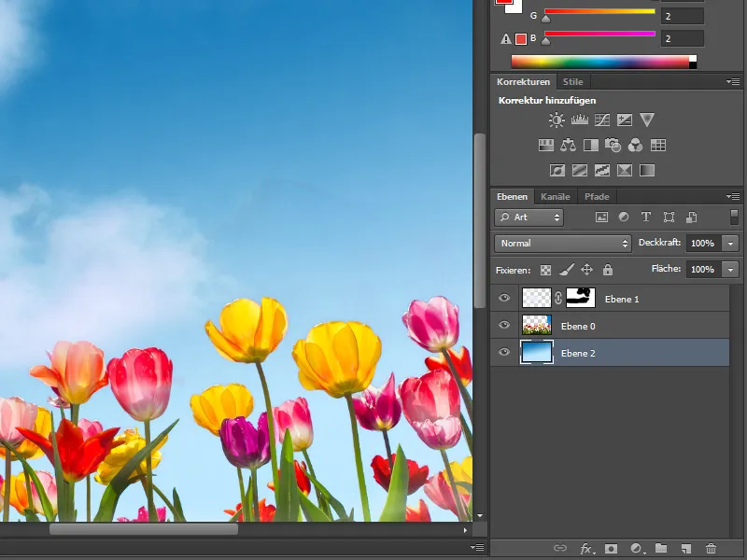Open the Normal blend mode dropdown

(x=563, y=244)
